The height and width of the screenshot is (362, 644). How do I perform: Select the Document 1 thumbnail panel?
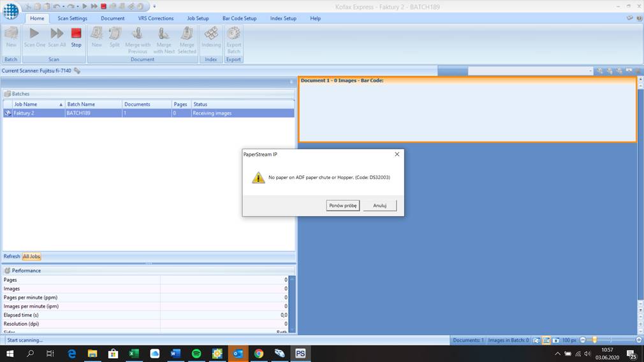coord(467,110)
